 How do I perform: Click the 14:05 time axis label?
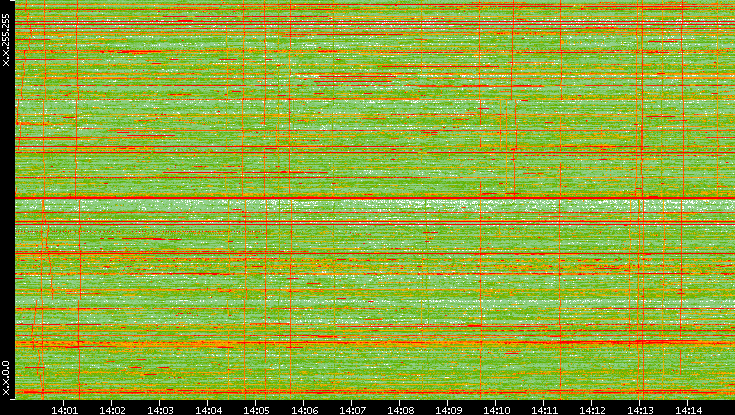click(256, 410)
